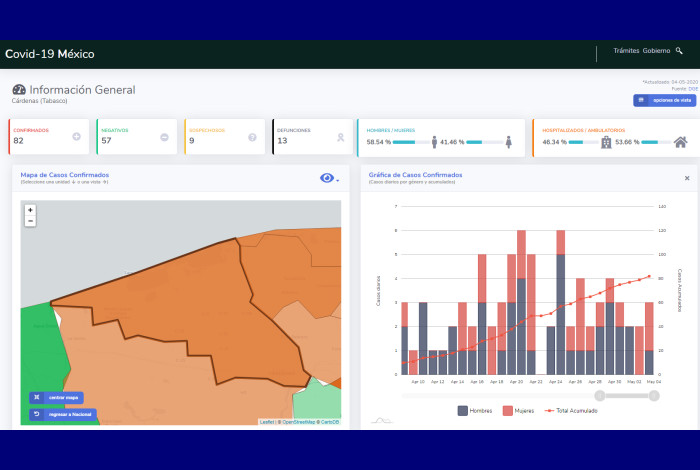Click the centrar mapa button
700x470 pixels.
tap(57, 397)
